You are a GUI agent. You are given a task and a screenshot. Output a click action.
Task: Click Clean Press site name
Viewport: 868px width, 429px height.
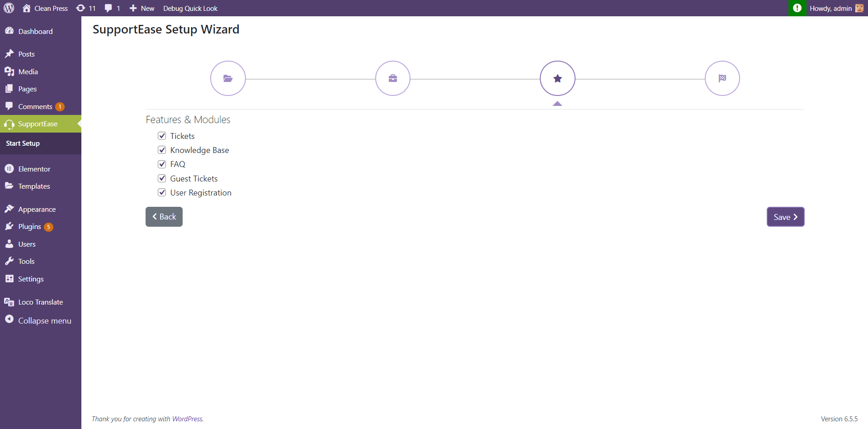51,8
